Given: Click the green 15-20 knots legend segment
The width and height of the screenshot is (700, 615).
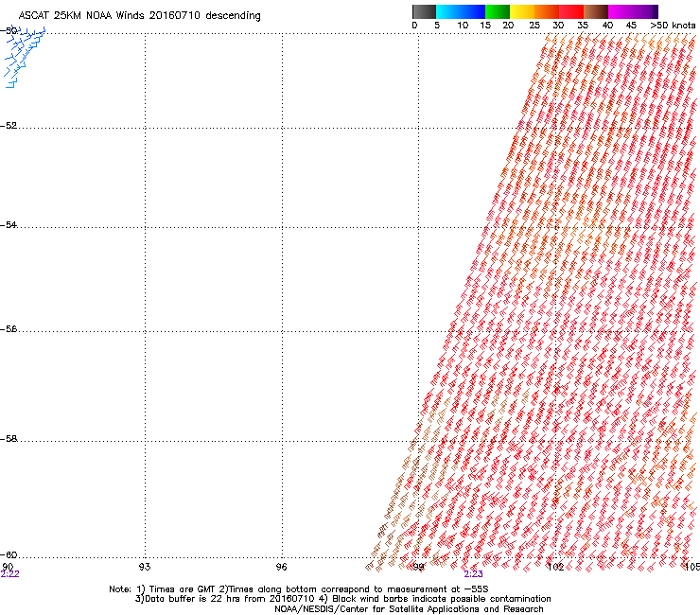Looking at the screenshot, I should coord(498,11).
